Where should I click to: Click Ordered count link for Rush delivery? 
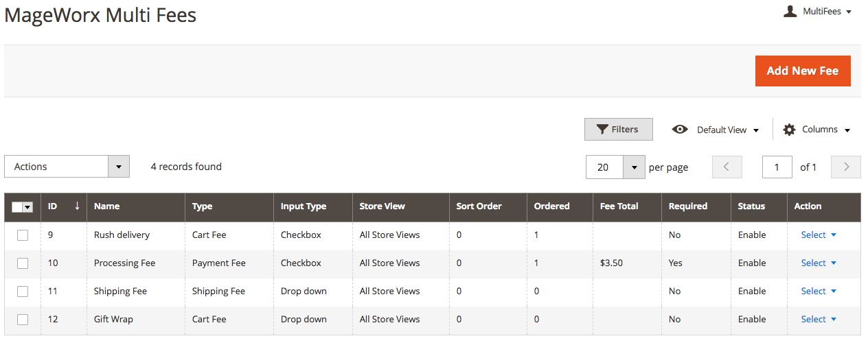pos(536,235)
